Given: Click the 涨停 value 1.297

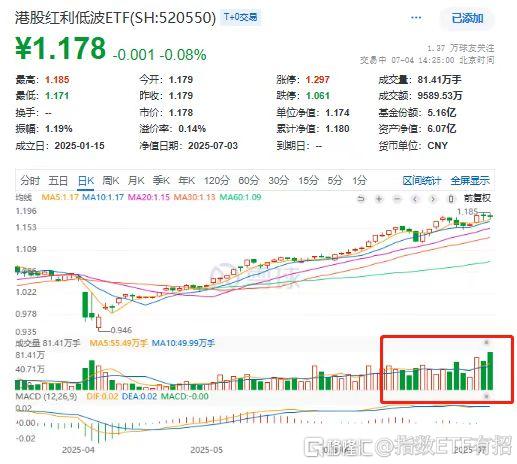Looking at the screenshot, I should (x=318, y=80).
